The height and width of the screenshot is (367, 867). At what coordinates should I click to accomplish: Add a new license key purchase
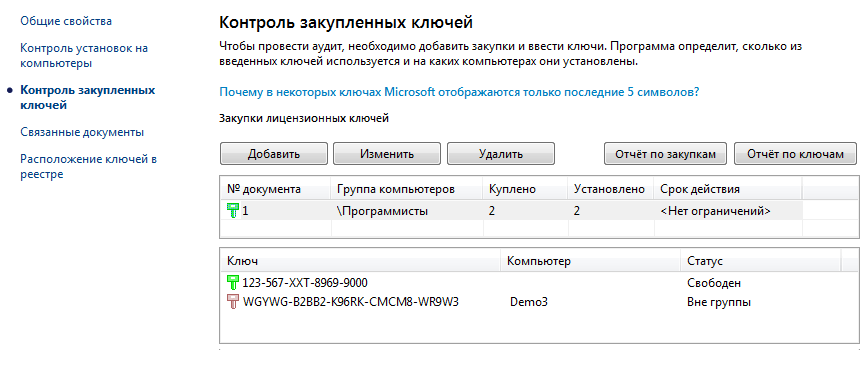click(274, 154)
